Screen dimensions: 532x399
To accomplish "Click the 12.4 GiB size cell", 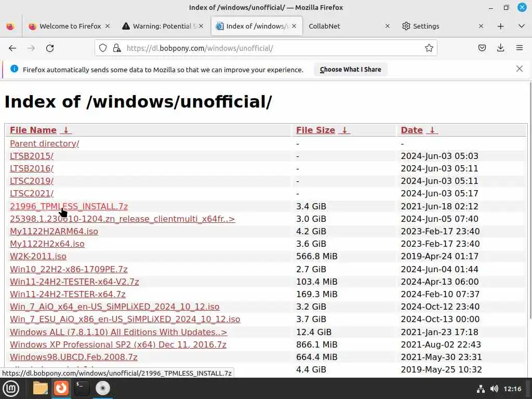I will (x=314, y=332).
